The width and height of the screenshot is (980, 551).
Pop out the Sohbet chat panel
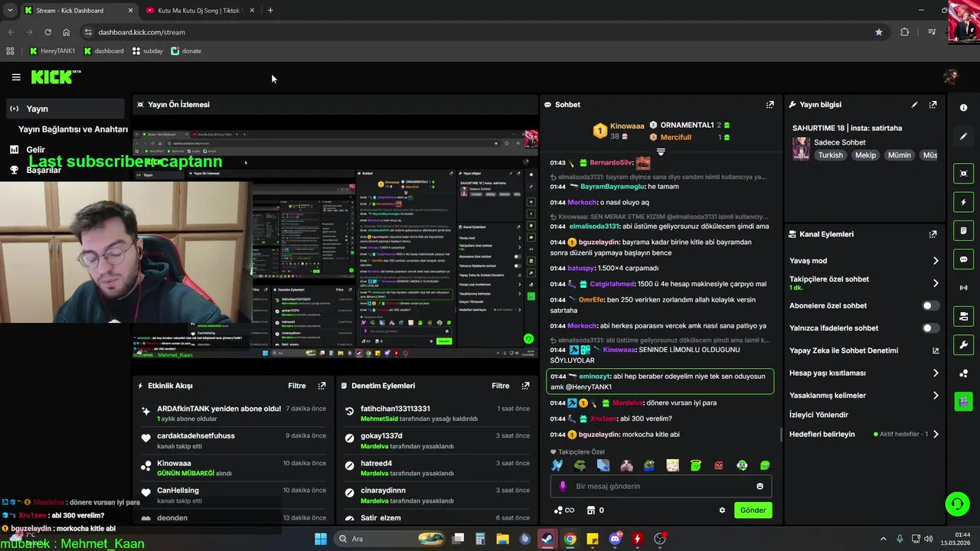pos(769,105)
